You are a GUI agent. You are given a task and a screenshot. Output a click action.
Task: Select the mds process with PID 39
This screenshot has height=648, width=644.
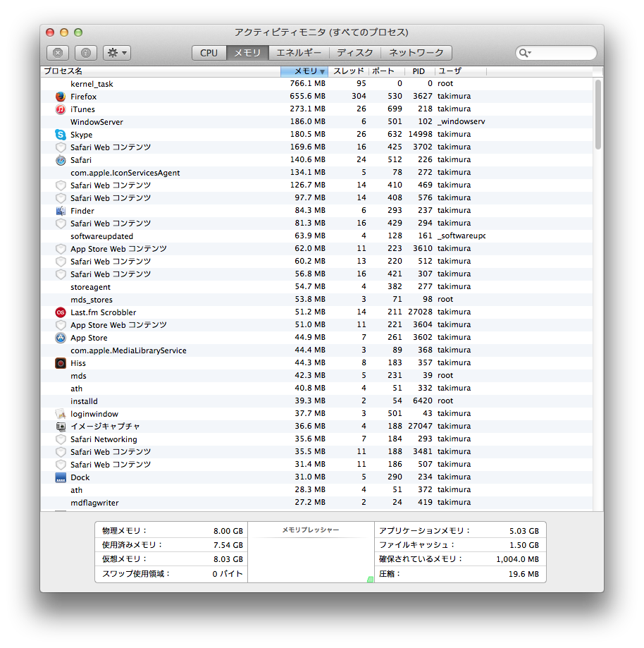[316, 375]
